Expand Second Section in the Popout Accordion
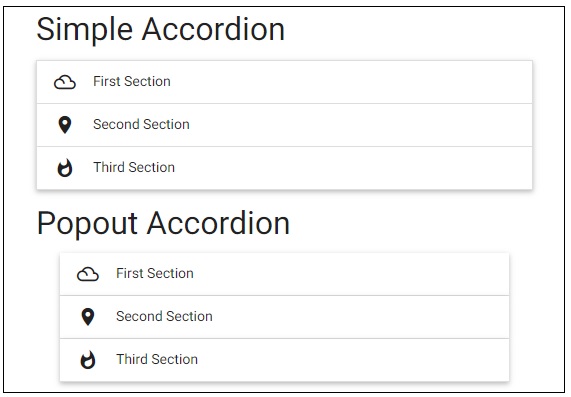This screenshot has width=571, height=397. pos(284,317)
